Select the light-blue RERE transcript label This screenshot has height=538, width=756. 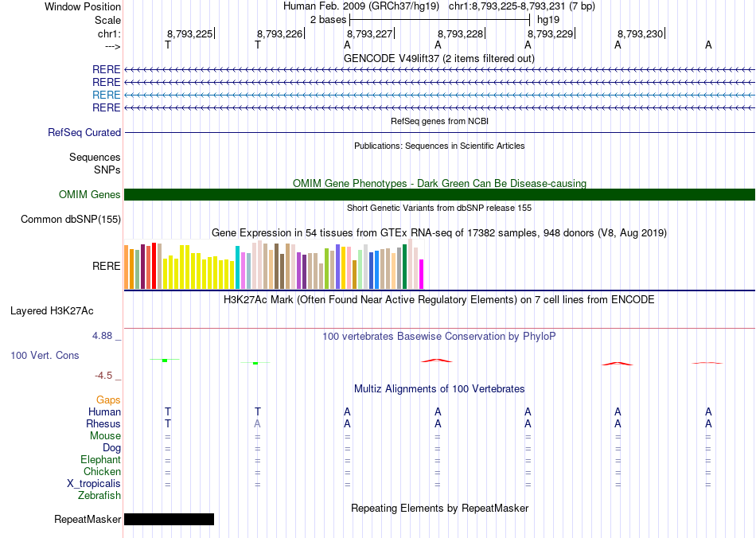[106, 95]
